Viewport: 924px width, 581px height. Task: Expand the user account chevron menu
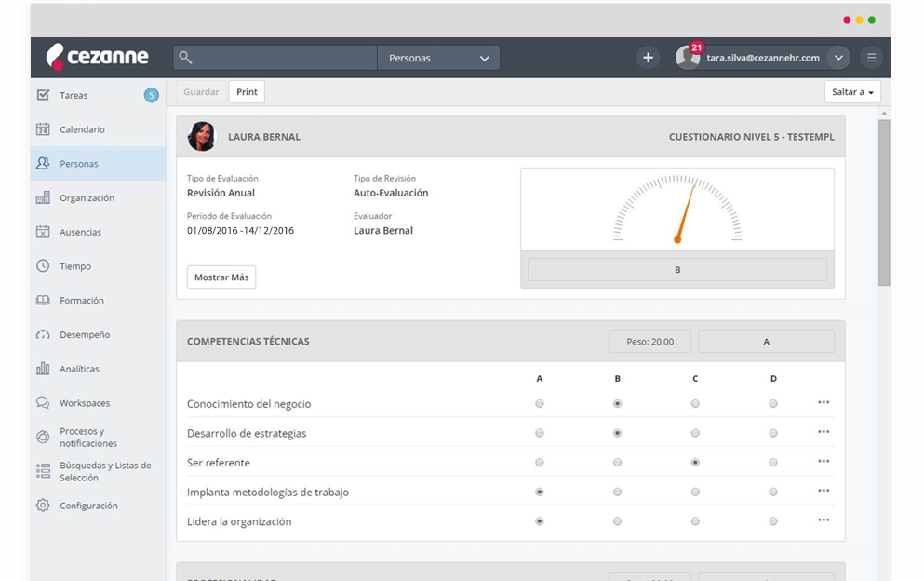838,58
